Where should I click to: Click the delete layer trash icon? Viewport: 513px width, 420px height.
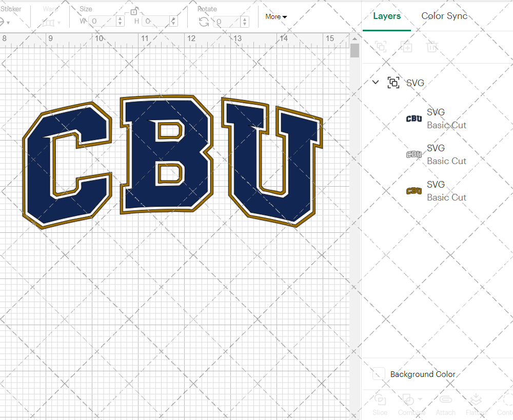432,47
